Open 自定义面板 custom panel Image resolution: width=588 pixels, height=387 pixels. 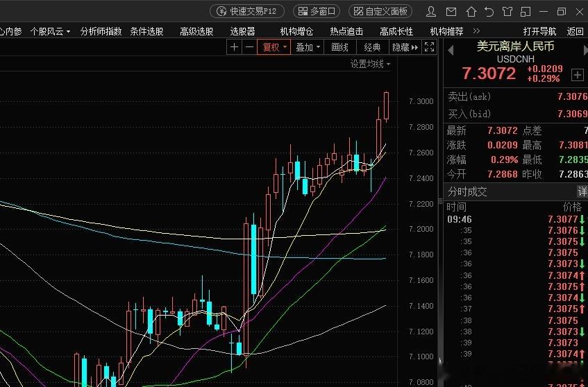380,11
